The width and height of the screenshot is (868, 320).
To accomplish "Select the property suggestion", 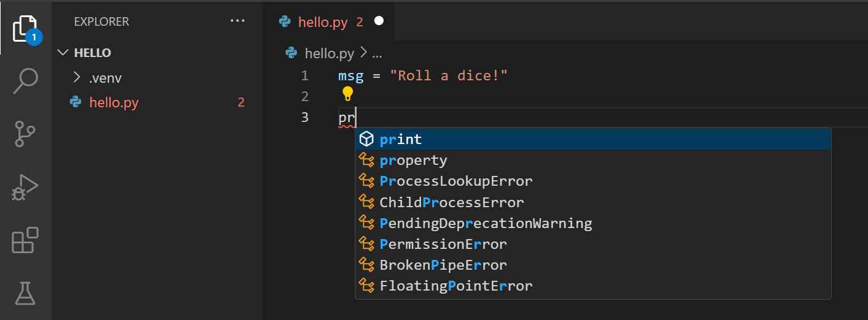I will tap(413, 161).
